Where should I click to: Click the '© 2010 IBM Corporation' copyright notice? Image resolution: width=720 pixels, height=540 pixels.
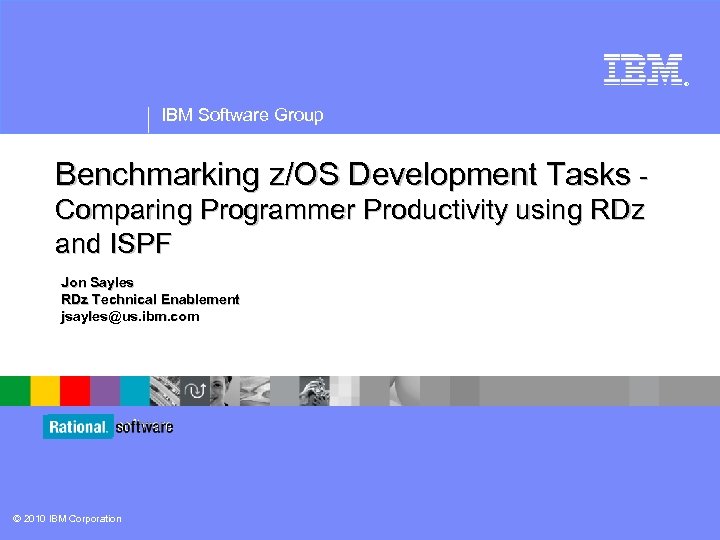[67, 518]
